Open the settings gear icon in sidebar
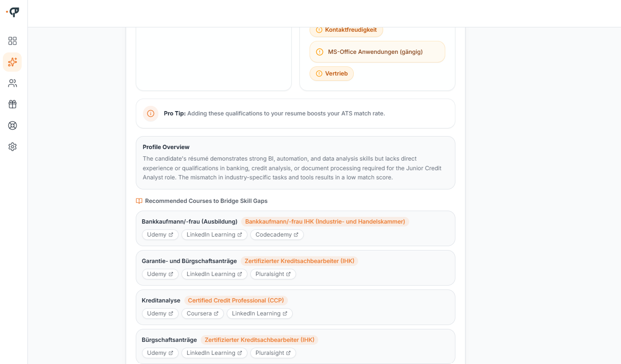621x364 pixels. 13,147
